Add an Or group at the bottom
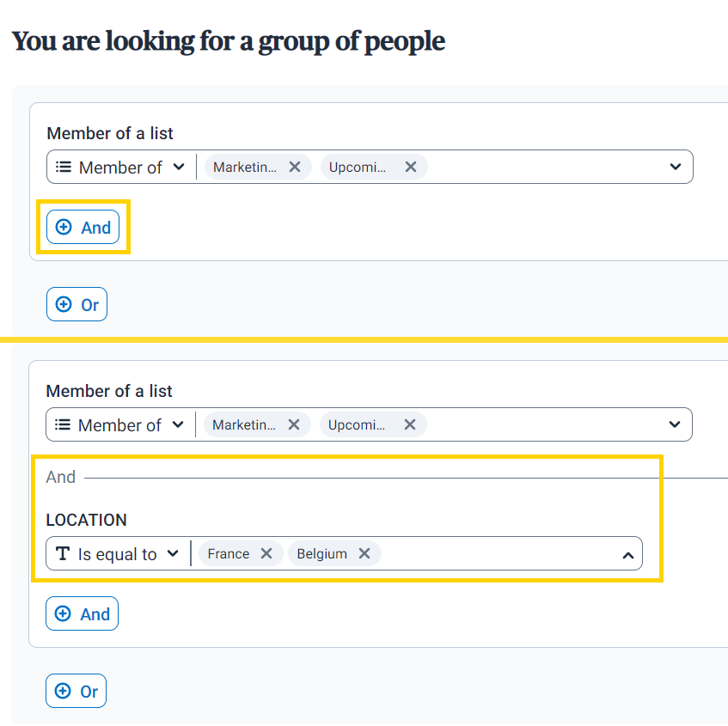 (76, 691)
